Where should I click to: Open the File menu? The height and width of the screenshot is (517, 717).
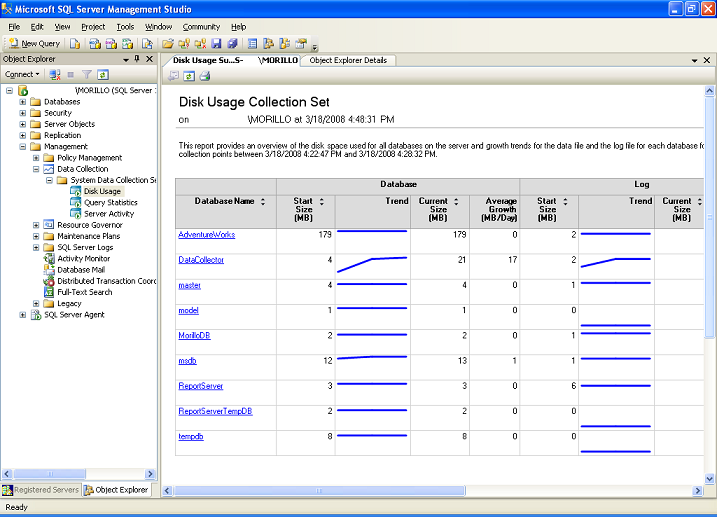(x=14, y=27)
